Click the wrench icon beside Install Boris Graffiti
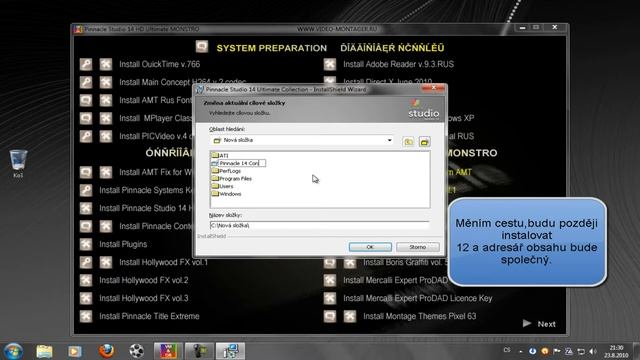The height and width of the screenshot is (360, 640). (350, 263)
